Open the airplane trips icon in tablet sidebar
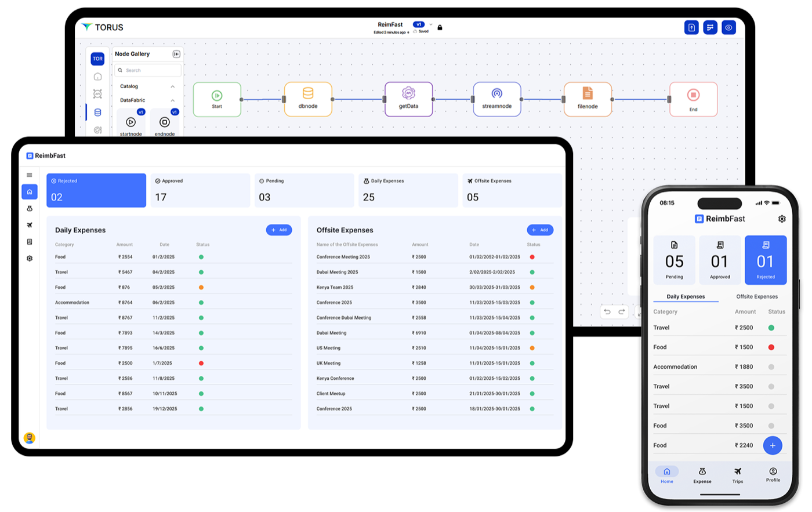 pyautogui.click(x=30, y=225)
